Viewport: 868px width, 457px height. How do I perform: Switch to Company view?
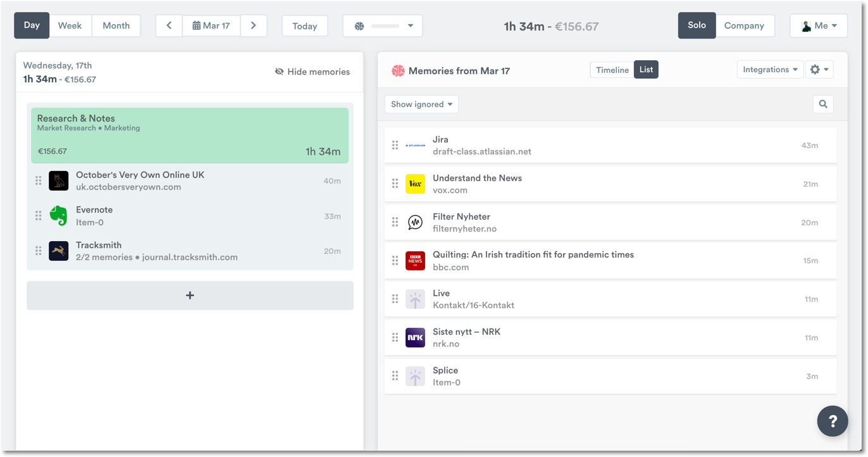point(744,26)
